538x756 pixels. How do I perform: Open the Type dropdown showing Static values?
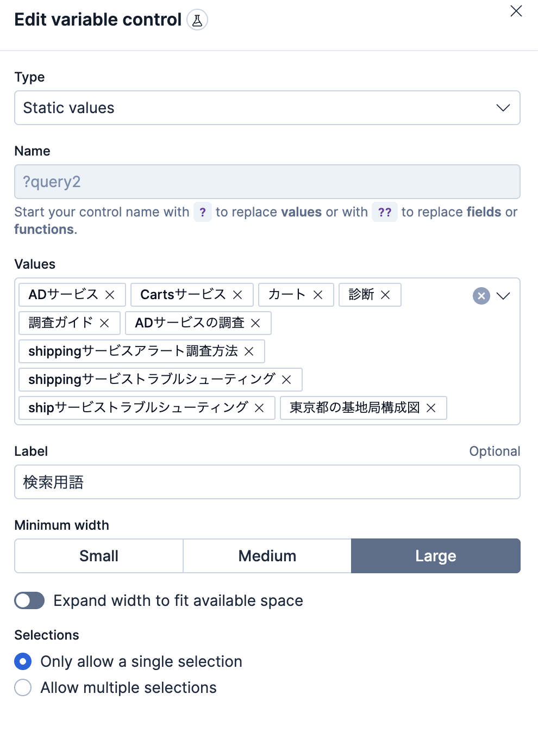(x=267, y=108)
